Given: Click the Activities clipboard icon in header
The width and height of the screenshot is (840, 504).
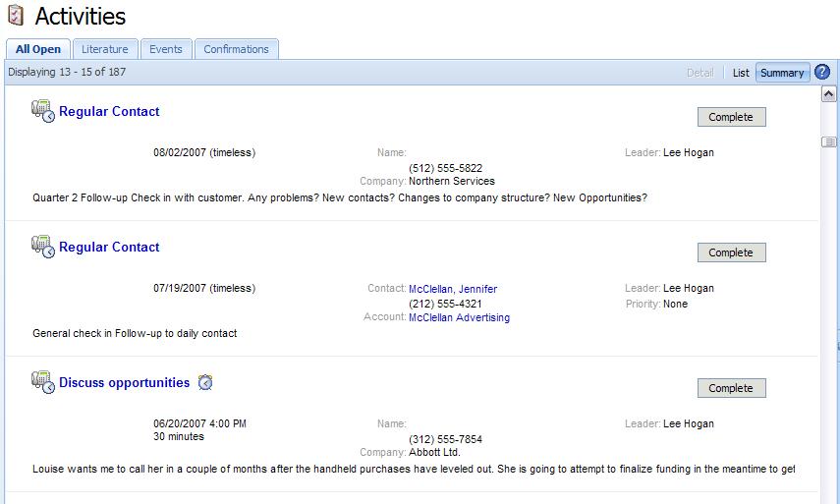Looking at the screenshot, I should [15, 17].
